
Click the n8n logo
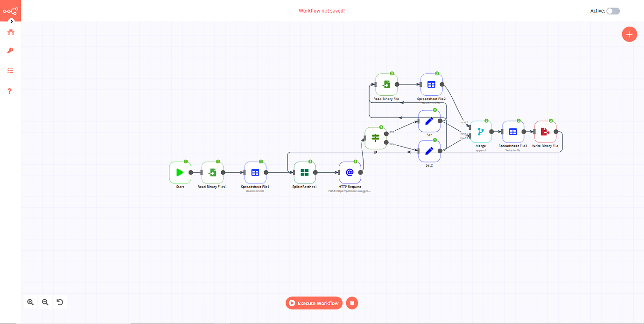10,10
